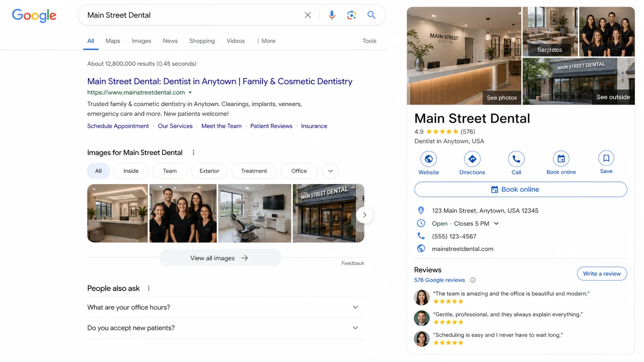Image resolution: width=644 pixels, height=362 pixels.
Task: Click the 4.9 star rating in business panel
Action: (442, 132)
